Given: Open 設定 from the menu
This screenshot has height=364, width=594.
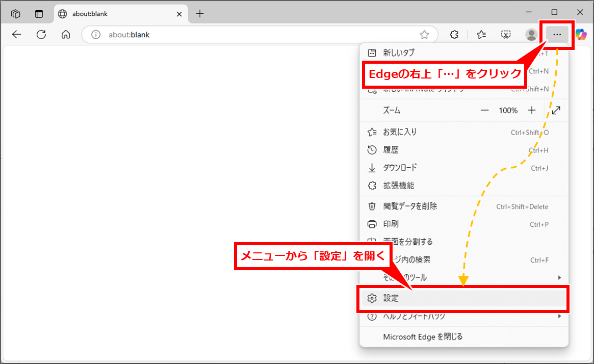Looking at the screenshot, I should (x=464, y=298).
